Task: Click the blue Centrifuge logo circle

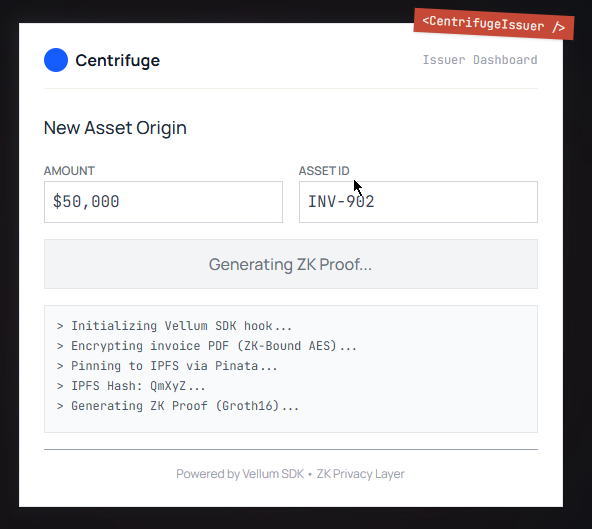Action: (56, 60)
